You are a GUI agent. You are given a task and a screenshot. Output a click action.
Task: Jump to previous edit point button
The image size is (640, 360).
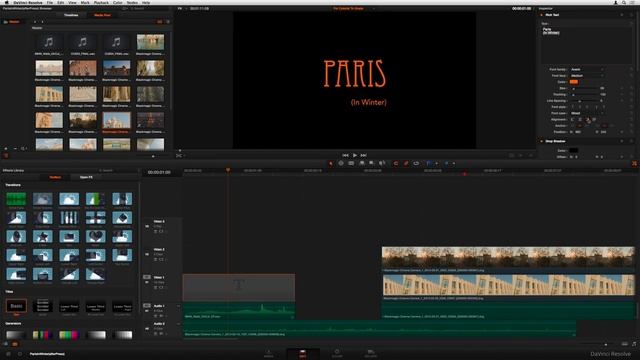pyautogui.click(x=345, y=155)
